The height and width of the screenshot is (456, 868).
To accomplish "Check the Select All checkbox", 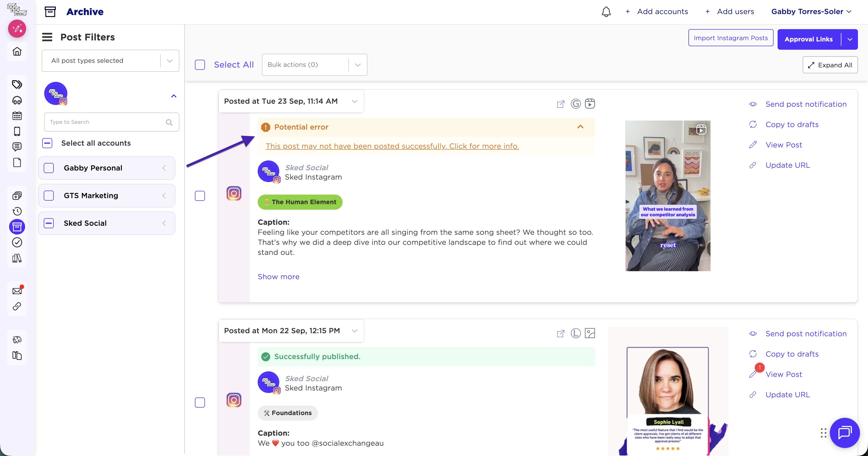I will tap(200, 65).
